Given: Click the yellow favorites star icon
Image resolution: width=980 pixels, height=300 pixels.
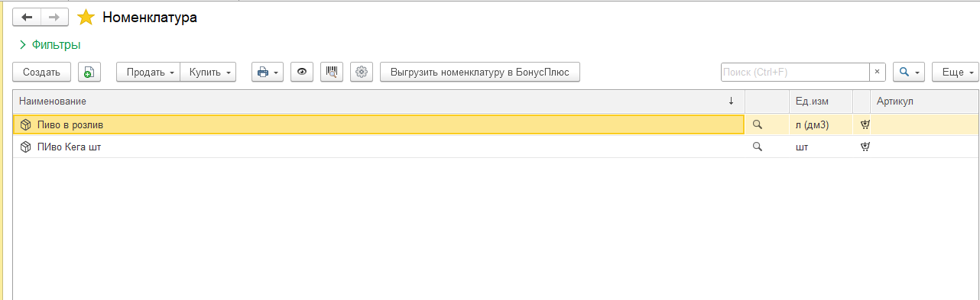Looking at the screenshot, I should pos(86,18).
